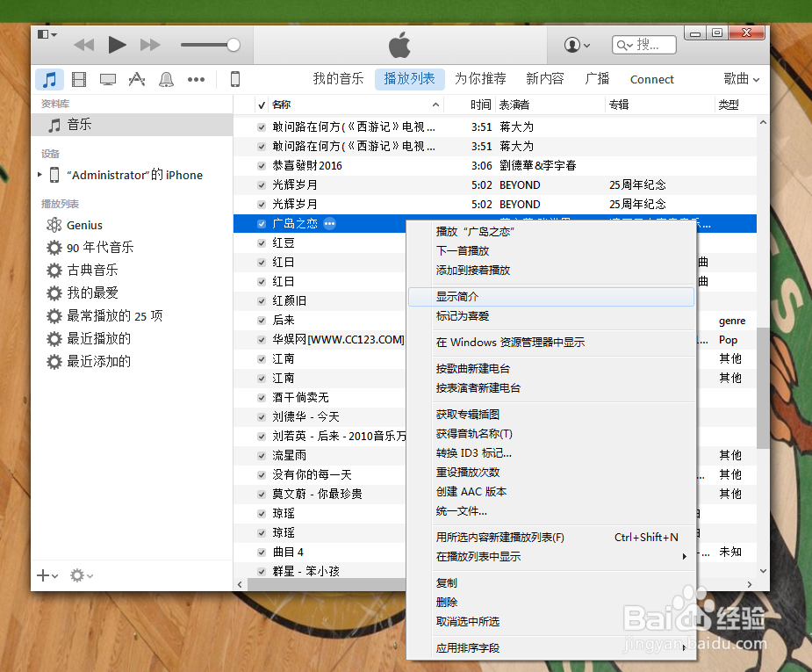Adjust the volume slider knob

click(x=234, y=45)
